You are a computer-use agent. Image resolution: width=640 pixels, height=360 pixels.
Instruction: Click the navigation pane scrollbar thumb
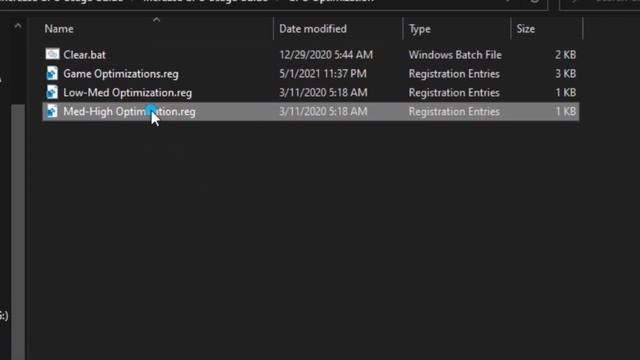[18, 231]
